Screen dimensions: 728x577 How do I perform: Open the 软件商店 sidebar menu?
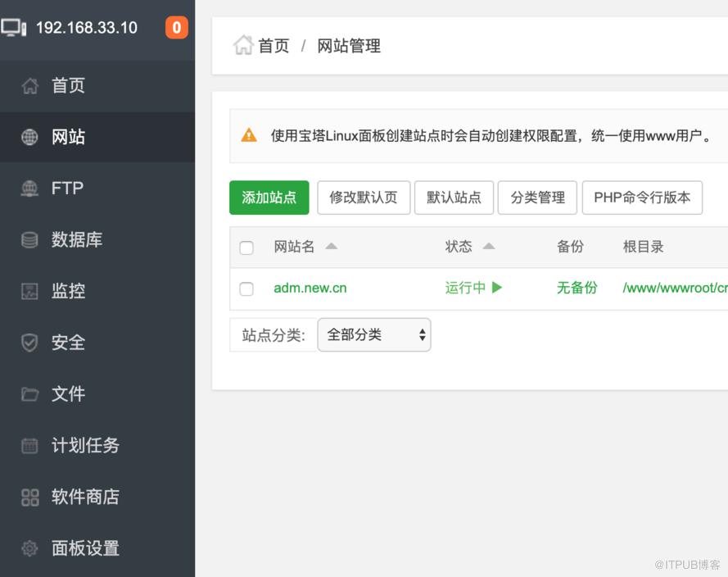[97, 497]
